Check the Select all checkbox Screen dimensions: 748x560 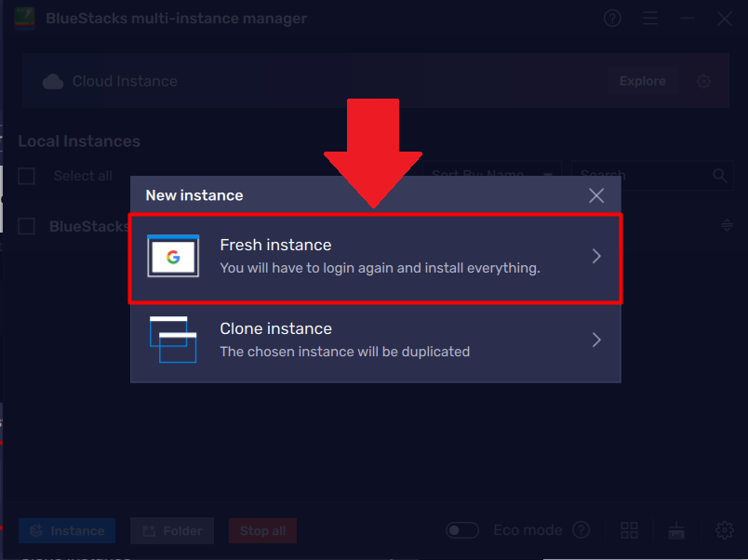(25, 175)
